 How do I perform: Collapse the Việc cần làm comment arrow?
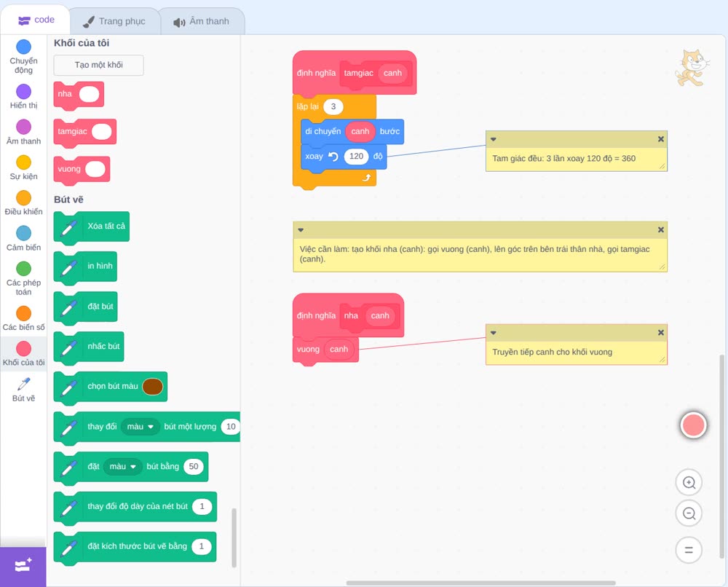(x=301, y=230)
